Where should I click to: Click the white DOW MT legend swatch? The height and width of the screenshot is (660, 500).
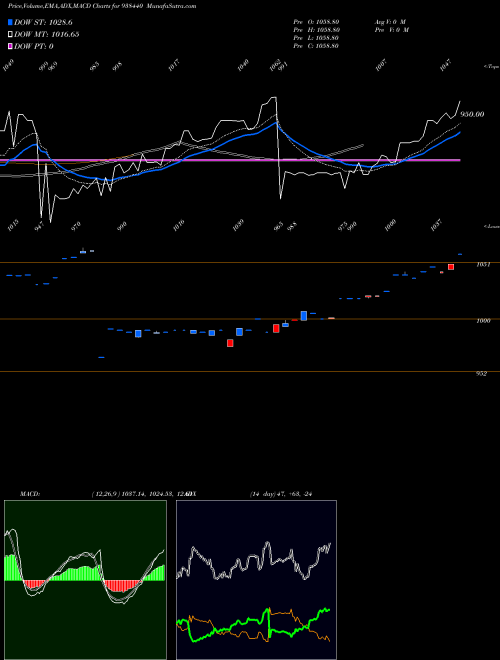[x=10, y=35]
